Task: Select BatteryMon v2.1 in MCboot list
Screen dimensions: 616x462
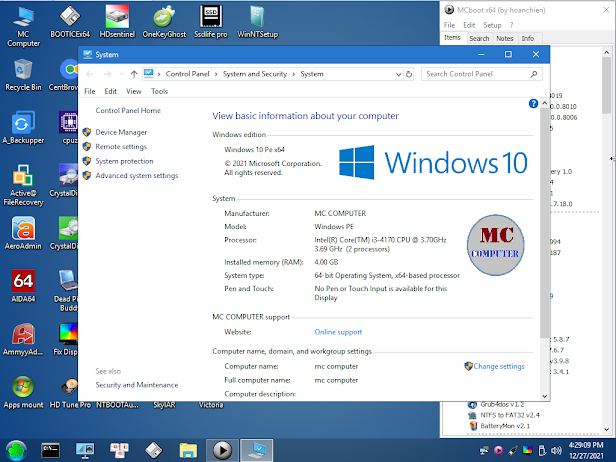Action: [504, 426]
